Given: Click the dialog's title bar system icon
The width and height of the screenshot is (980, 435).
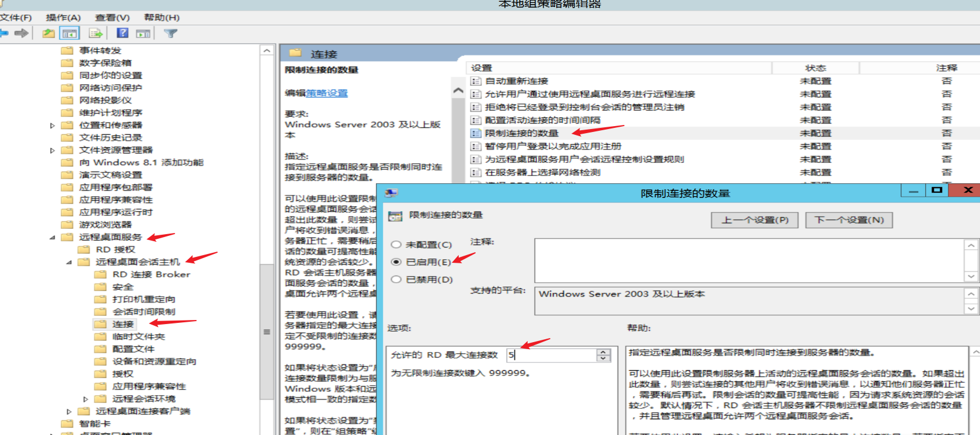Looking at the screenshot, I should point(391,193).
